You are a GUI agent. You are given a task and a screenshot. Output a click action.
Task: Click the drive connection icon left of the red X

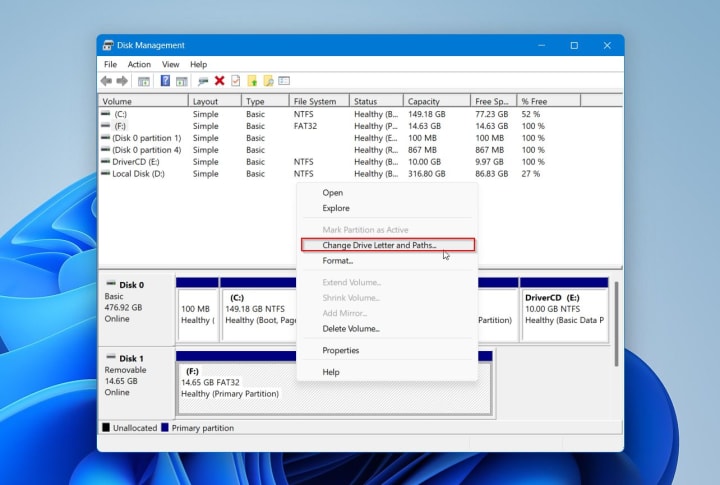[x=203, y=81]
